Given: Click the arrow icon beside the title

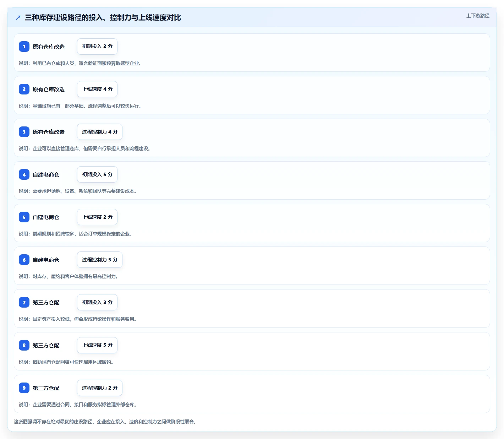Looking at the screenshot, I should [x=18, y=17].
